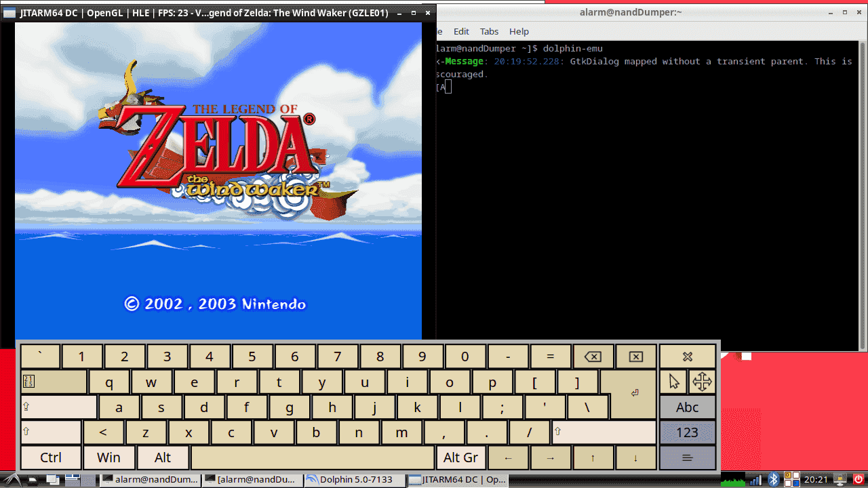
Task: Open the Edit menu in the terminal
Action: pyautogui.click(x=461, y=31)
